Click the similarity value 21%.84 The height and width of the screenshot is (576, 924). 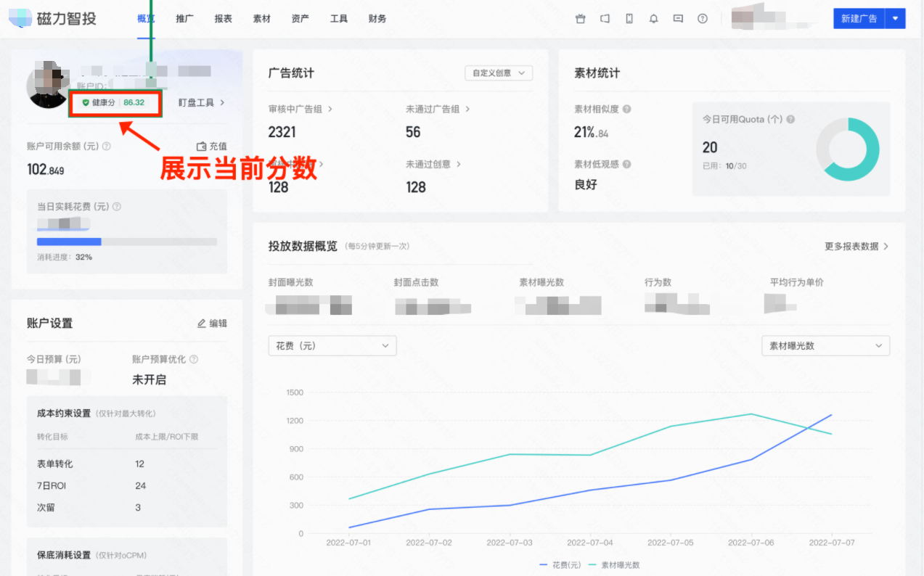(592, 132)
